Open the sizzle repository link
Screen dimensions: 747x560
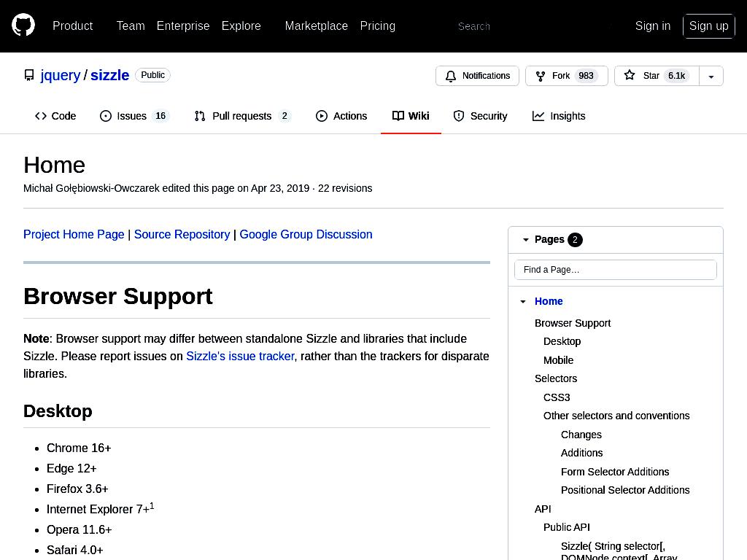click(x=109, y=75)
